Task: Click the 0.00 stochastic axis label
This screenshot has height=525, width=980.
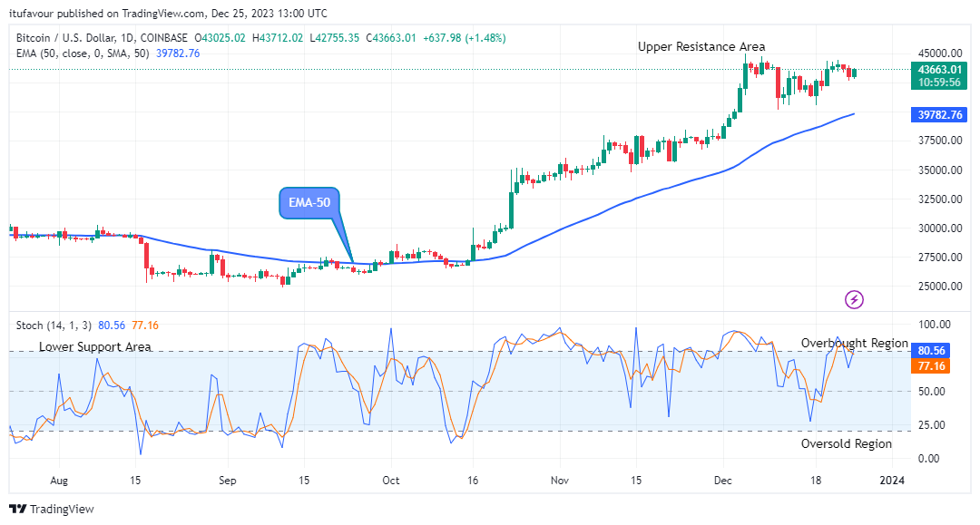Action: pos(929,458)
